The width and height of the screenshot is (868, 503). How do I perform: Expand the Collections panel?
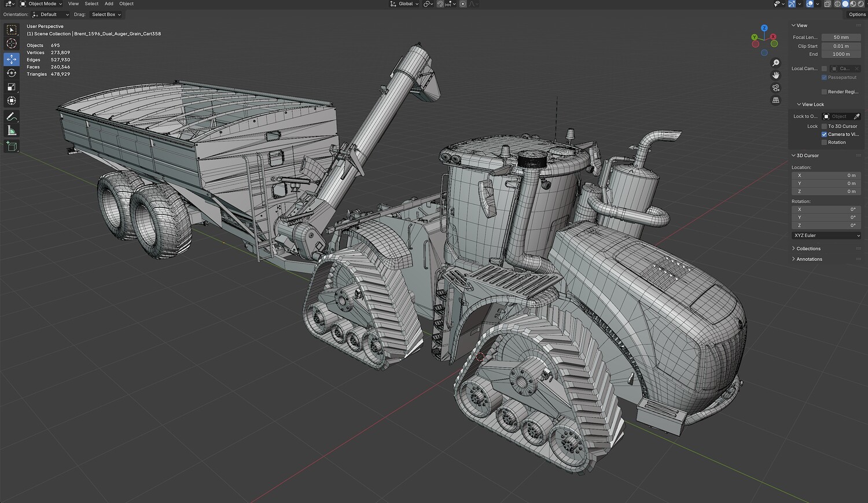(x=807, y=249)
